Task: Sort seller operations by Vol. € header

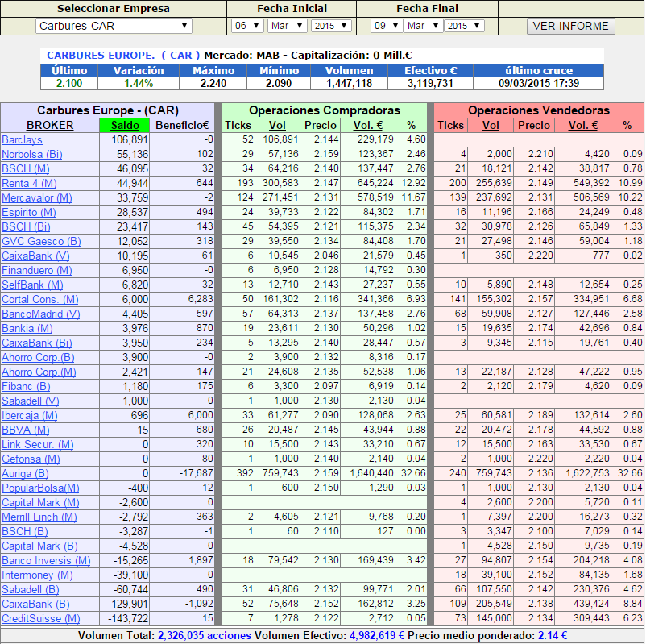Action: point(578,125)
